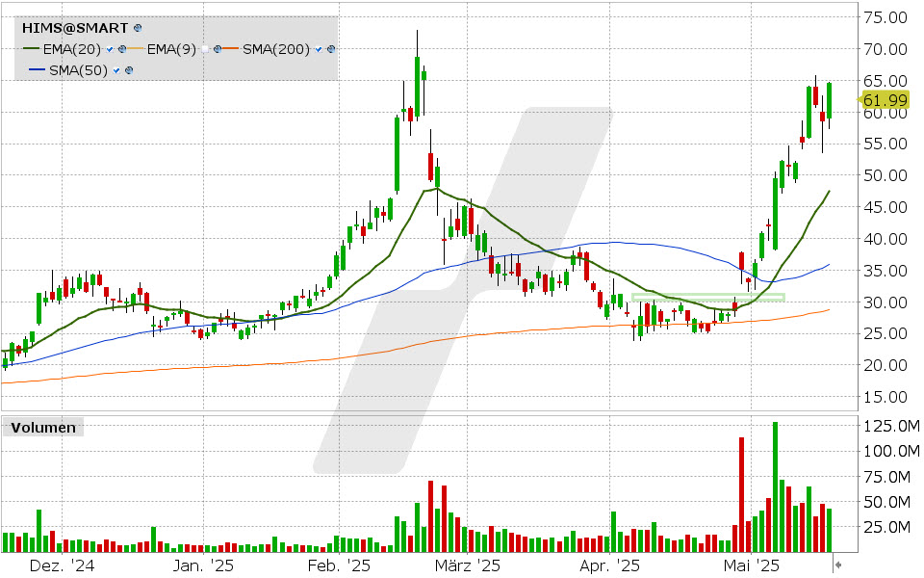Click the SMA(50) legend label
Image resolution: width=924 pixels, height=578 pixels.
78,70
